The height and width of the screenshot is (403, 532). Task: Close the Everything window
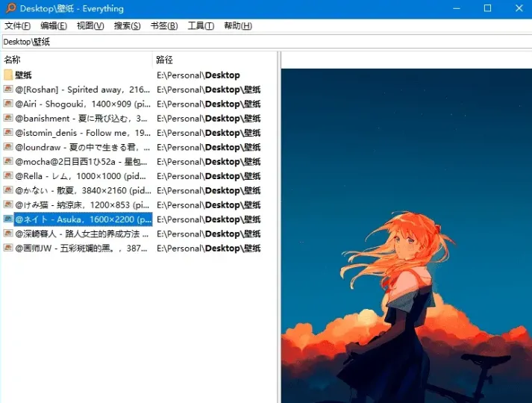(519, 8)
